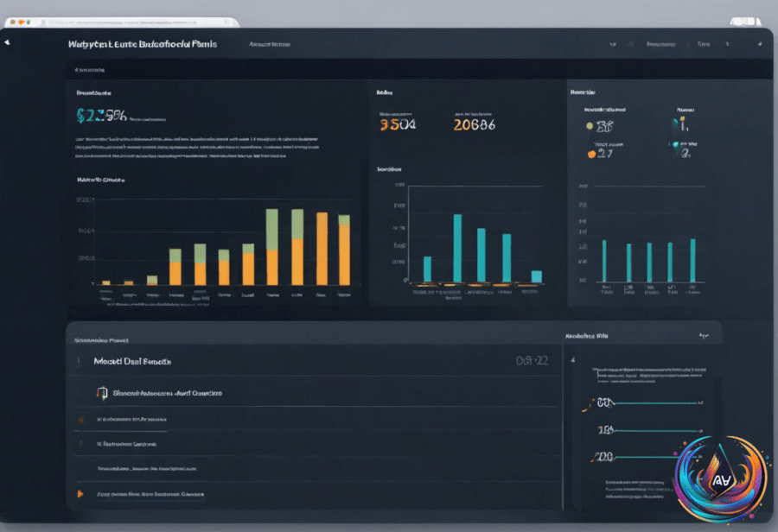Click the faint square icon in header bar
778x532 pixels.
pos(631,44)
